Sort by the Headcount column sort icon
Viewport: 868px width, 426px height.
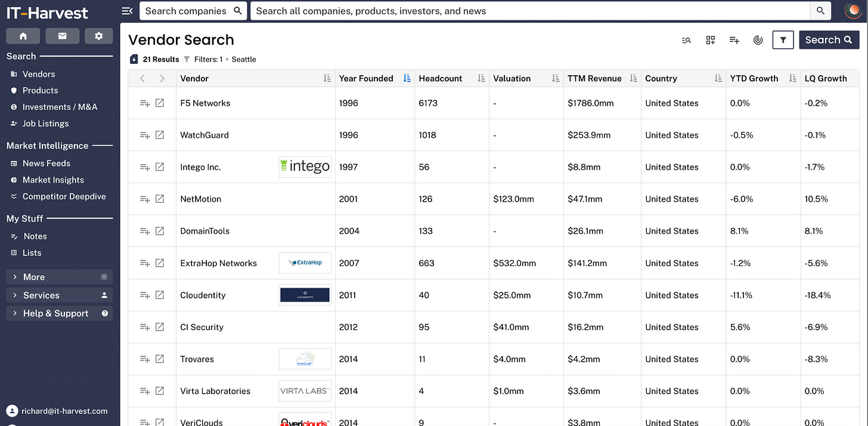pos(482,78)
